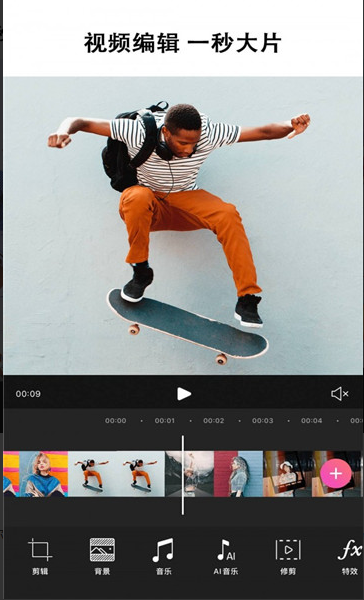Select the second skateboarder clip thumbnail
The width and height of the screenshot is (364, 600).
(x=140, y=474)
